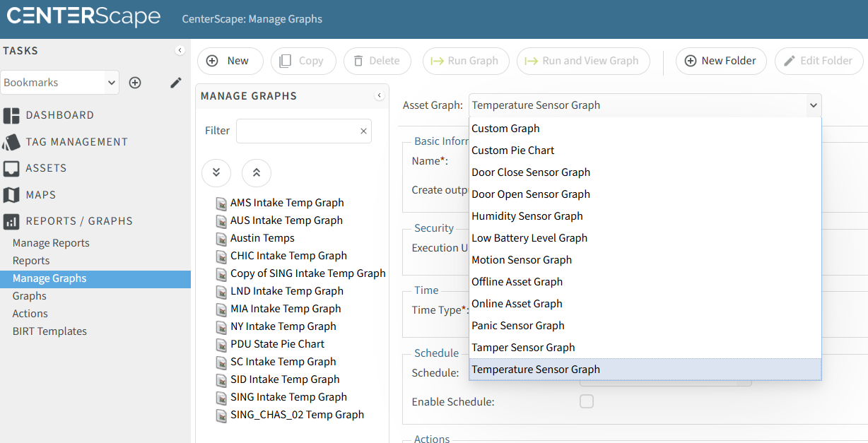Click the Reports / Graphs chart icon
Image resolution: width=868 pixels, height=443 pixels.
(x=11, y=221)
